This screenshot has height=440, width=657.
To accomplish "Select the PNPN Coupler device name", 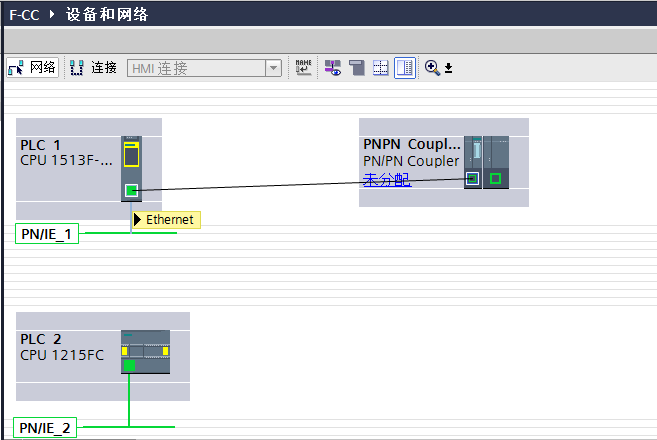I will [411, 144].
